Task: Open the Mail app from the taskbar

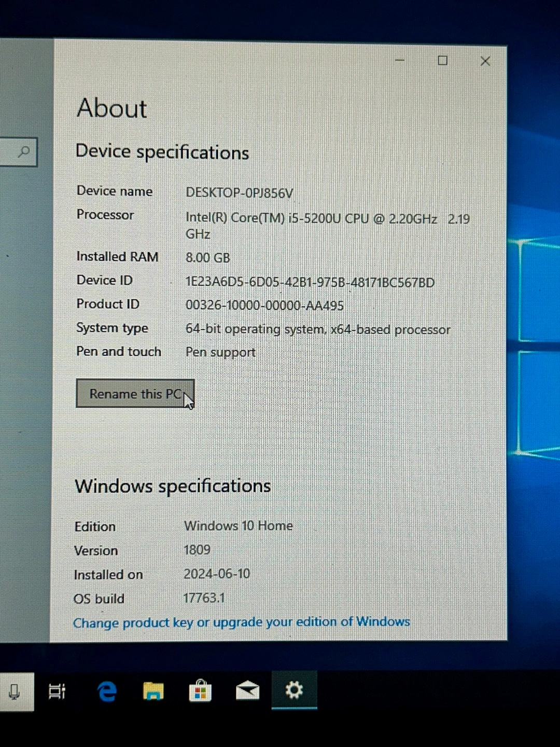Action: pyautogui.click(x=247, y=690)
